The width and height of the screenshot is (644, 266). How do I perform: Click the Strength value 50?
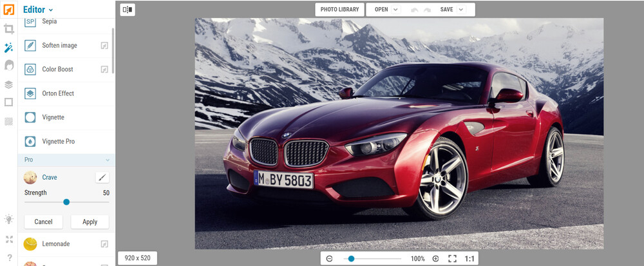[x=106, y=193]
